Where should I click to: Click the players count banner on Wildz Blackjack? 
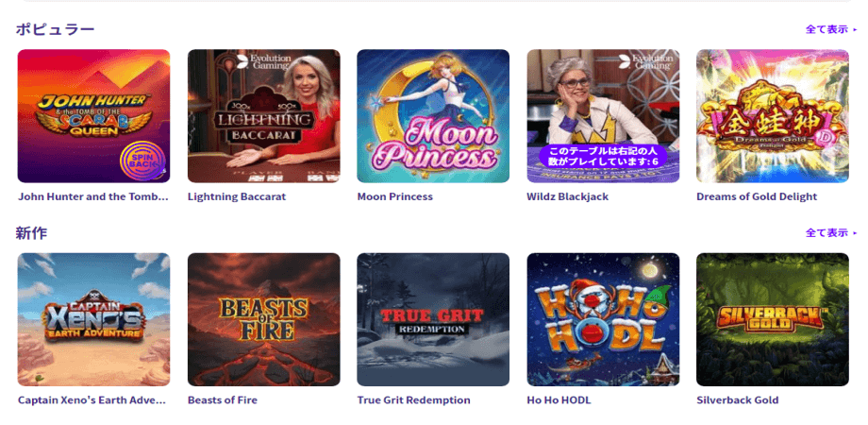[x=603, y=156]
